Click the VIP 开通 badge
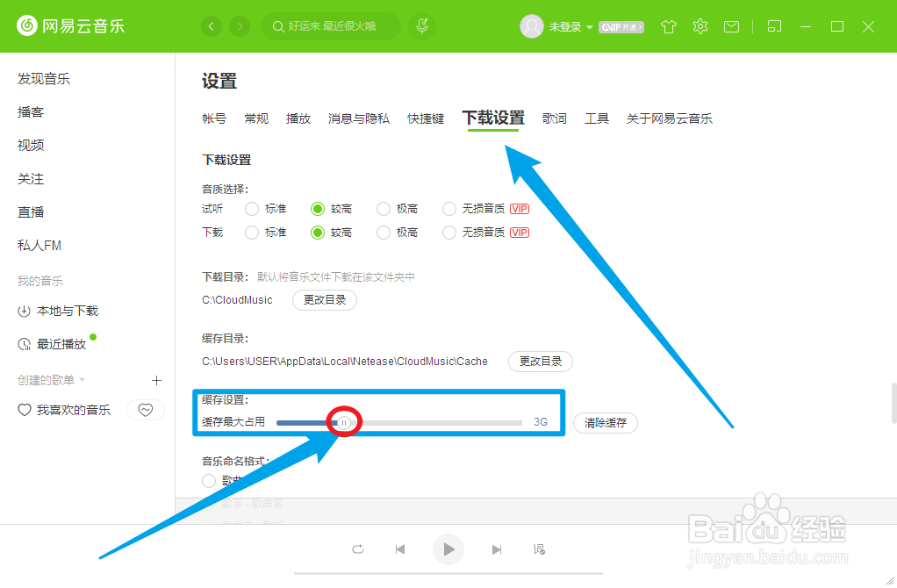The width and height of the screenshot is (897, 588). coord(621,27)
